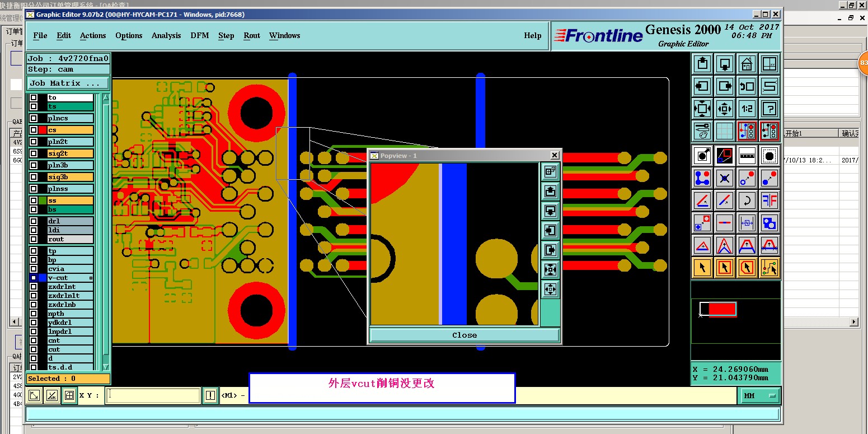Click the top icon in Popview toolbar
Screen dimensions: 868x434
tap(550, 172)
